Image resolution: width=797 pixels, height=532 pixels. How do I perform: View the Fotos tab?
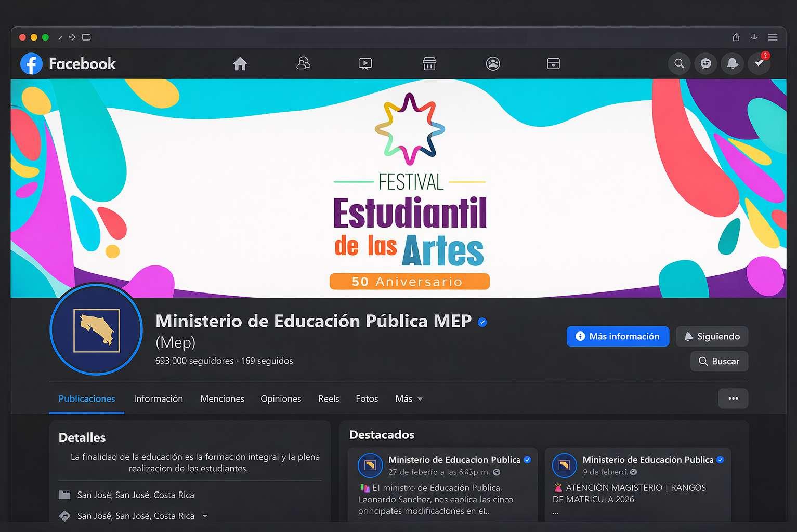[367, 399]
